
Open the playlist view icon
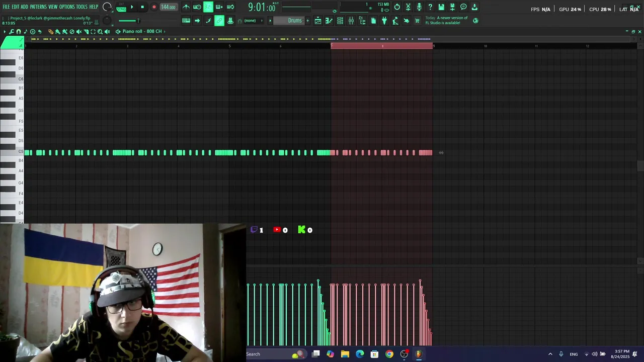[x=318, y=21]
